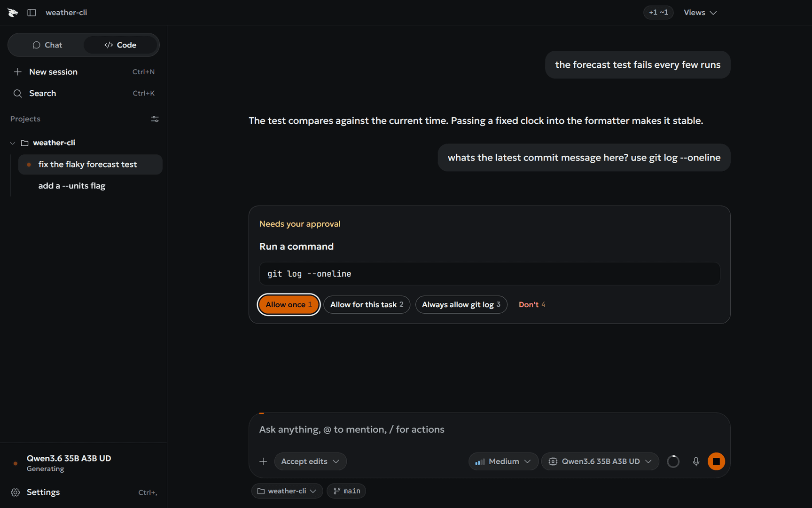The width and height of the screenshot is (812, 508).
Task: Click the plus attach icon in composer
Action: 263,461
